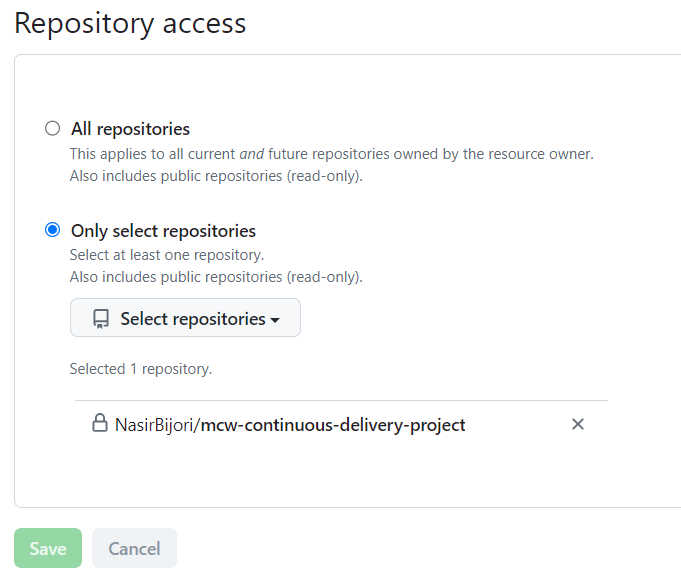The width and height of the screenshot is (681, 581).
Task: Remove the mcw-continuous-delivery-project repository with the X icon
Action: pyautogui.click(x=577, y=424)
